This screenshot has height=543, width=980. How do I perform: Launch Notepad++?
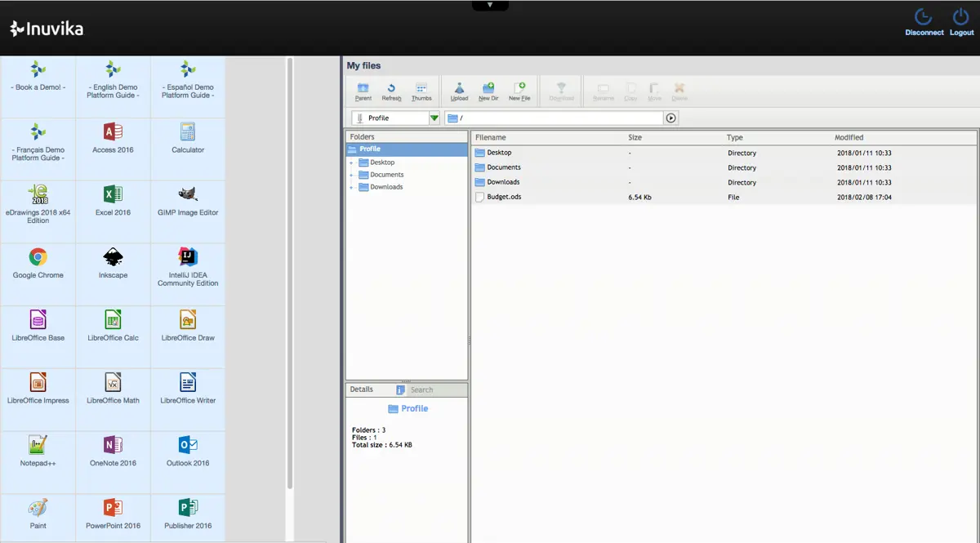tap(38, 463)
